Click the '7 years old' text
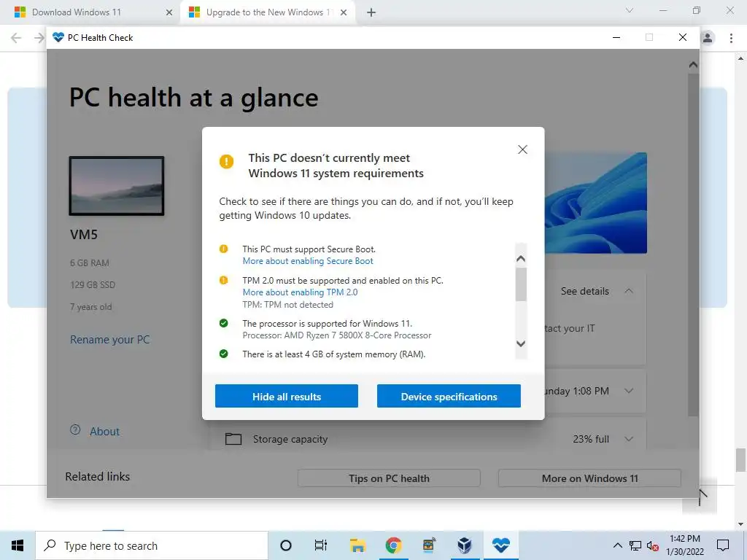 click(91, 307)
